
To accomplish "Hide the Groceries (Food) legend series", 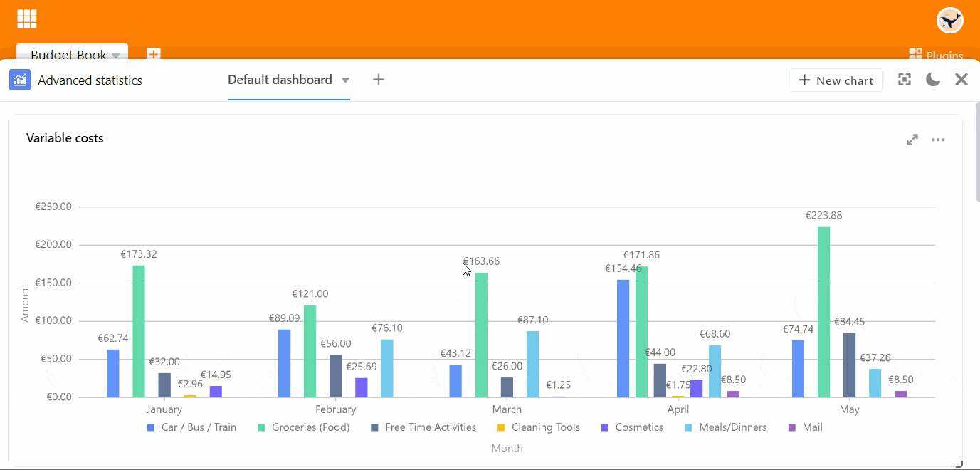I will pyautogui.click(x=303, y=427).
